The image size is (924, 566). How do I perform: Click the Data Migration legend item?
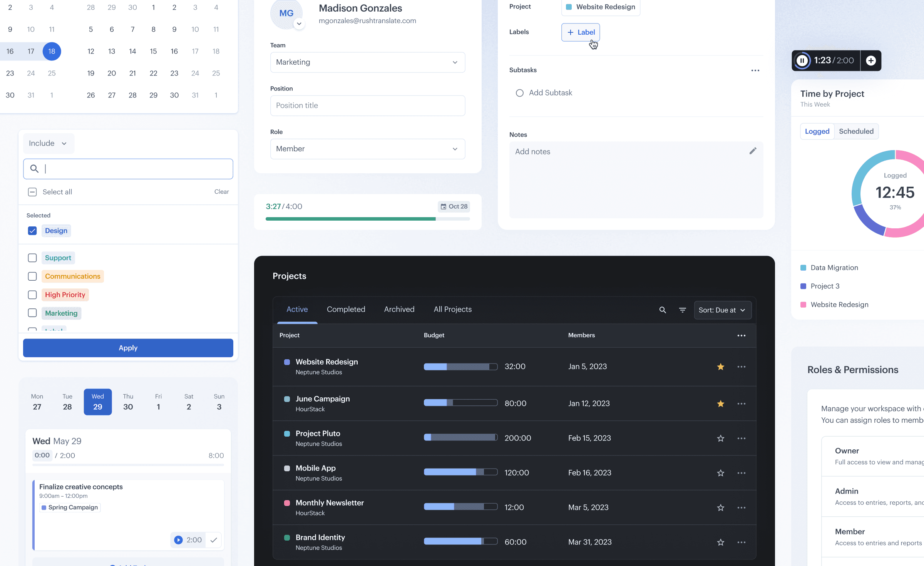tap(829, 268)
